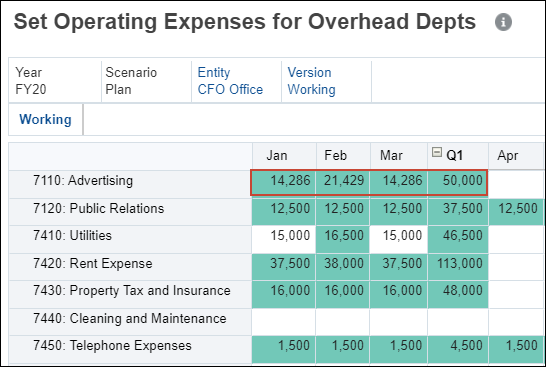Click empty Utilities Apr cell

pyautogui.click(x=517, y=239)
